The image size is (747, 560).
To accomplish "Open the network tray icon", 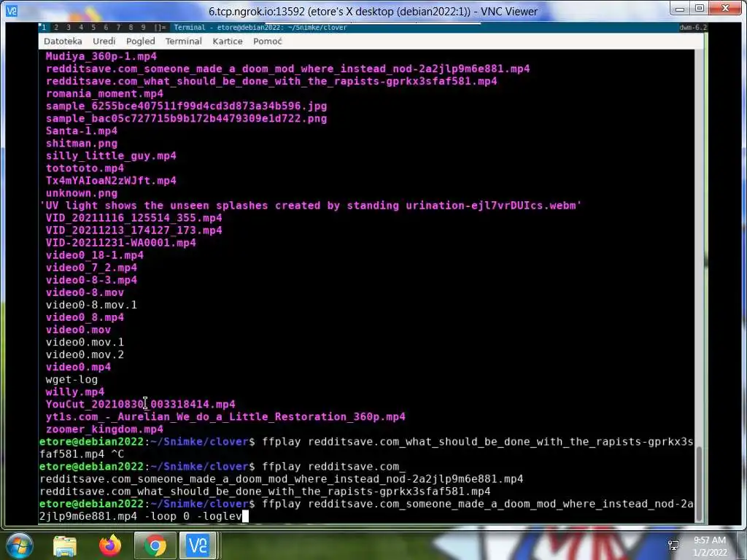I will tap(673, 545).
